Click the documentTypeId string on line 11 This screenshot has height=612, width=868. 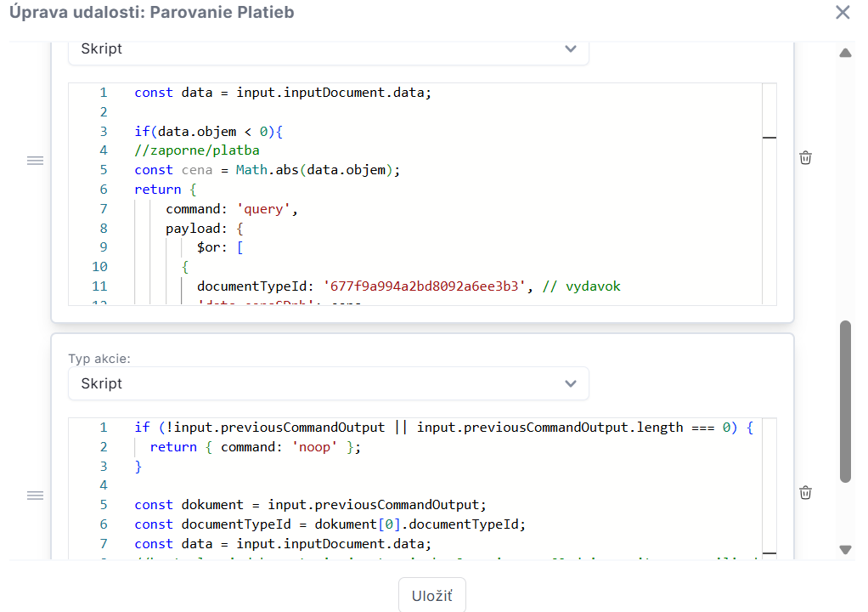[425, 286]
